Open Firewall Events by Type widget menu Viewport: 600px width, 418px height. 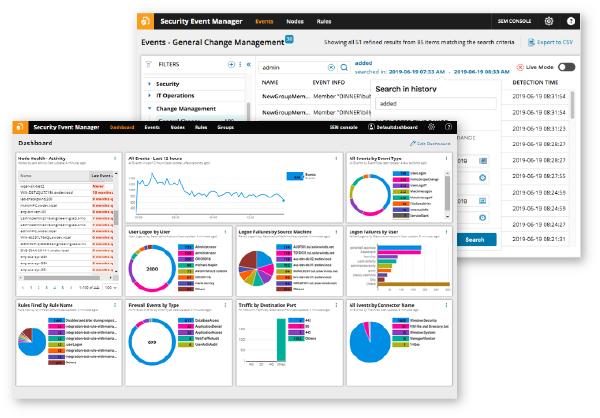tap(225, 305)
